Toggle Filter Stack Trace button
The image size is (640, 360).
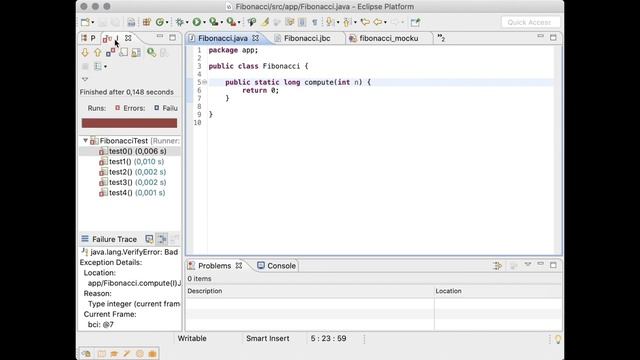pyautogui.click(x=162, y=239)
